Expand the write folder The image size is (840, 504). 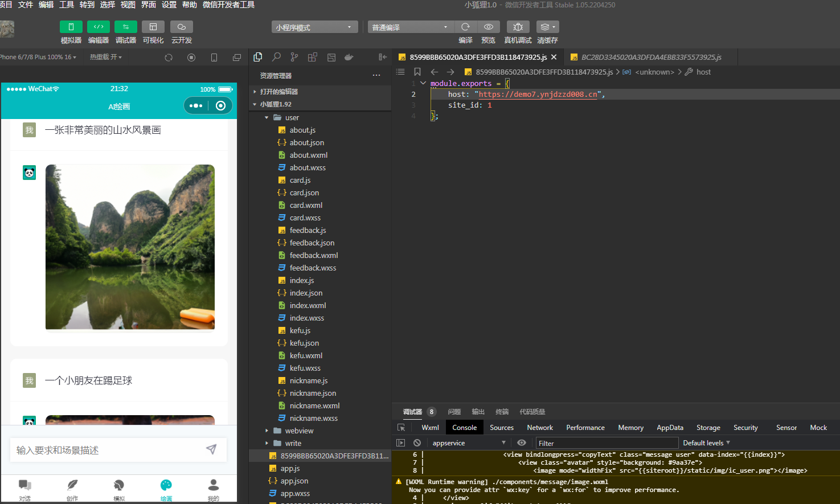click(320, 443)
